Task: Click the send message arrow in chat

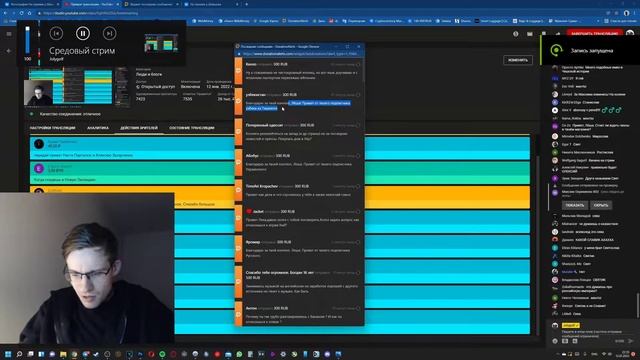Action: coord(631,341)
